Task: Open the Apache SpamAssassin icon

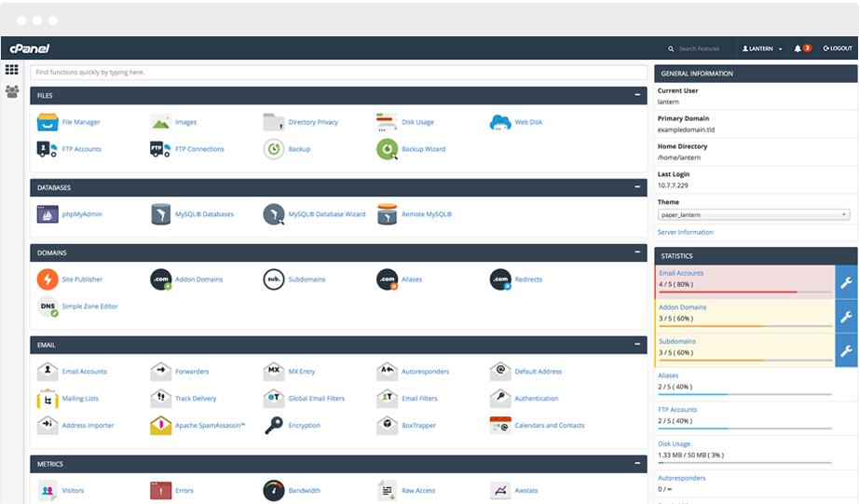Action: [x=160, y=426]
